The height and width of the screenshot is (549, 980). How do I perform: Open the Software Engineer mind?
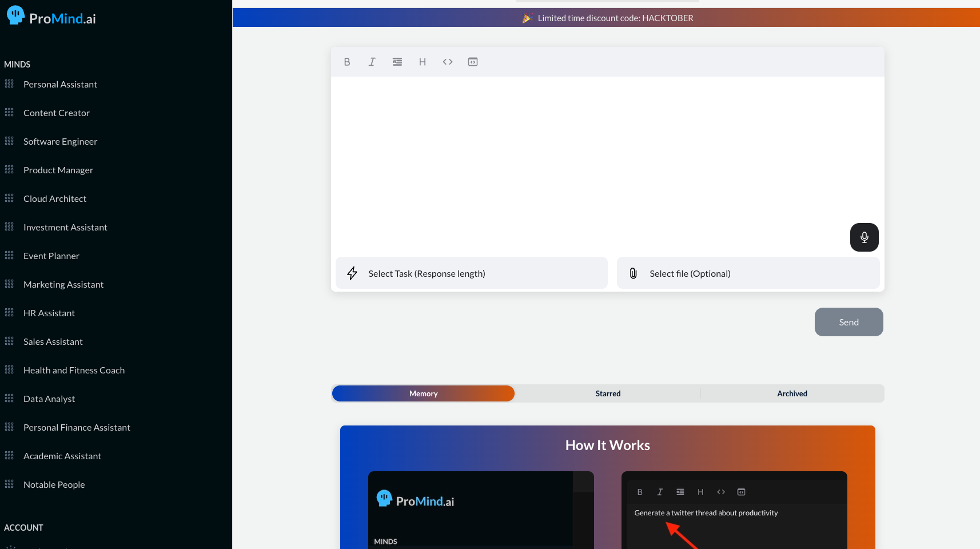(x=60, y=141)
